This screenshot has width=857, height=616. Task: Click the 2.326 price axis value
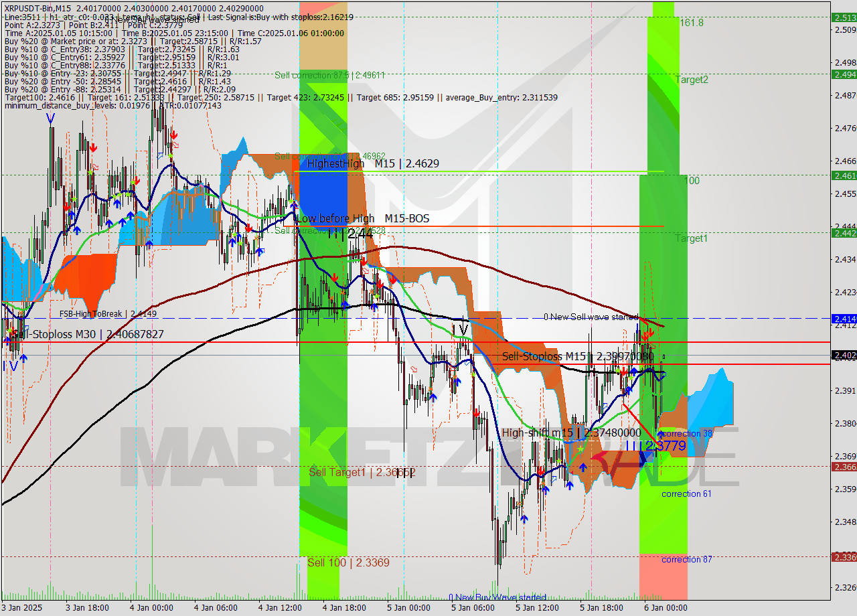coord(845,587)
